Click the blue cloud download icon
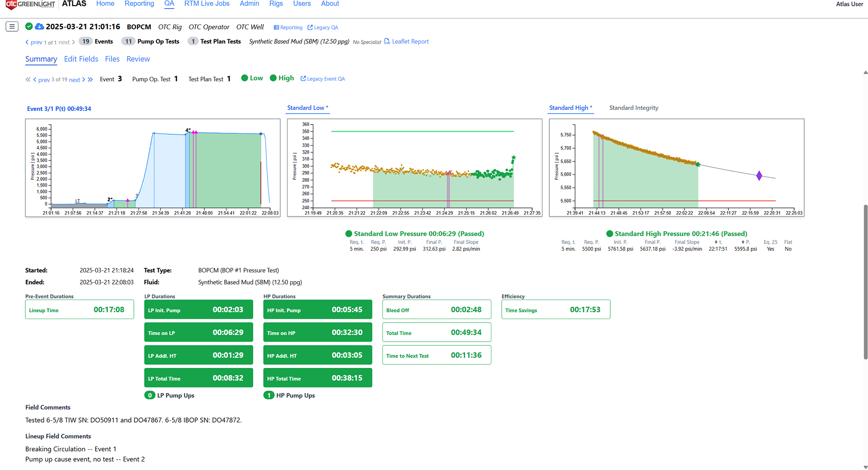This screenshot has width=868, height=470. click(39, 27)
